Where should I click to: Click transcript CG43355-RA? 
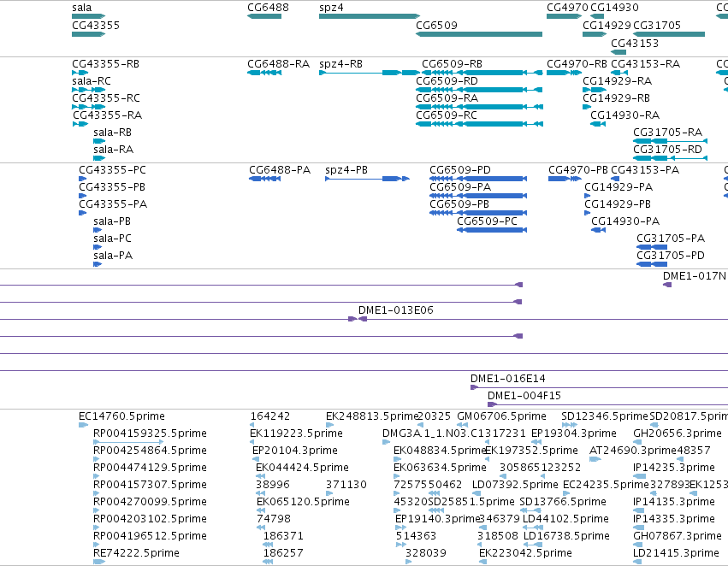pos(80,124)
